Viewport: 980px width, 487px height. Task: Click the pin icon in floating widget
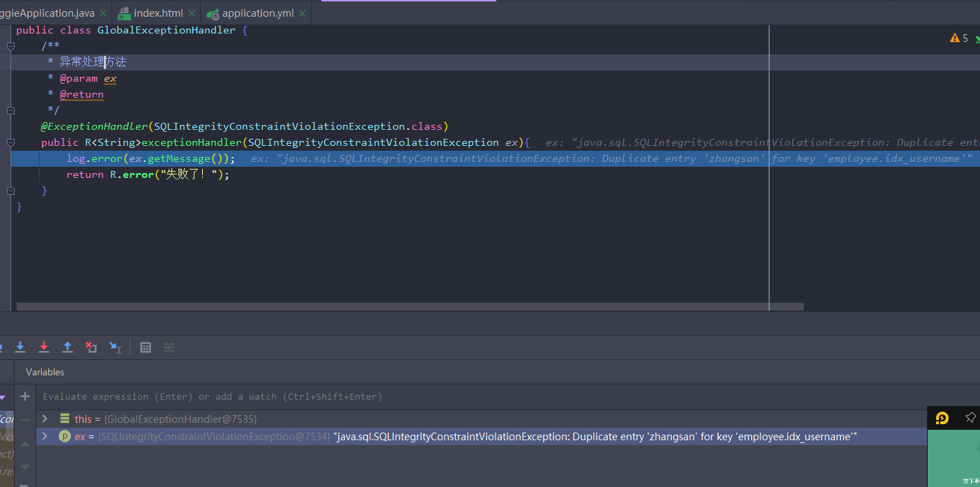(970, 417)
